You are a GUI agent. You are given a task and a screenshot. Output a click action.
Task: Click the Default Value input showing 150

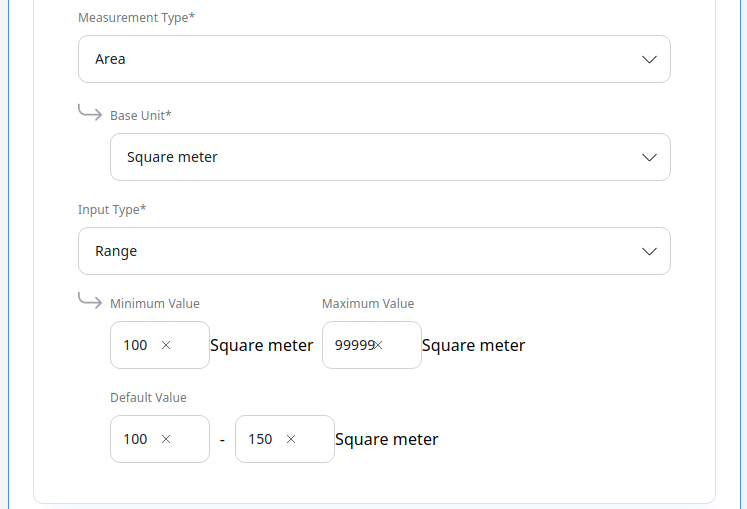(260, 439)
